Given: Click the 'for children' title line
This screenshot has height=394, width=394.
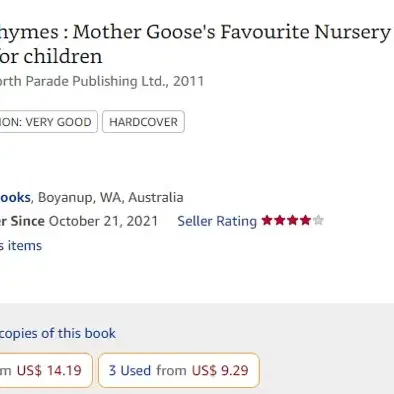Looking at the screenshot, I should coord(51,56).
